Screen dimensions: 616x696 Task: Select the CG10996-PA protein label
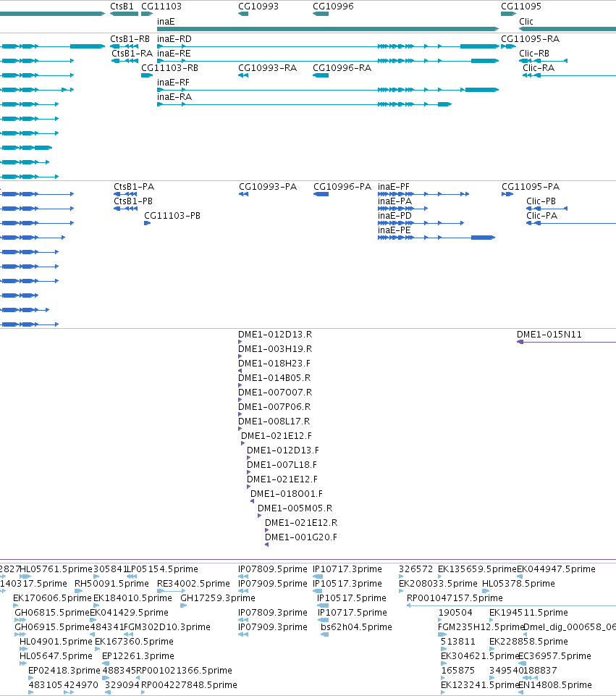(x=342, y=186)
